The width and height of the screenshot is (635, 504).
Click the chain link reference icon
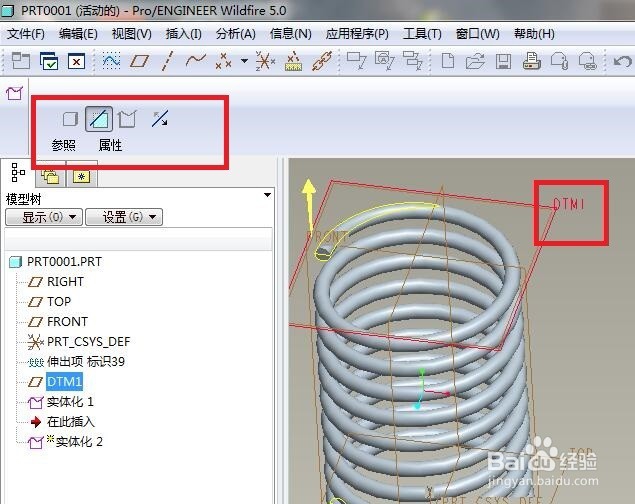(322, 61)
